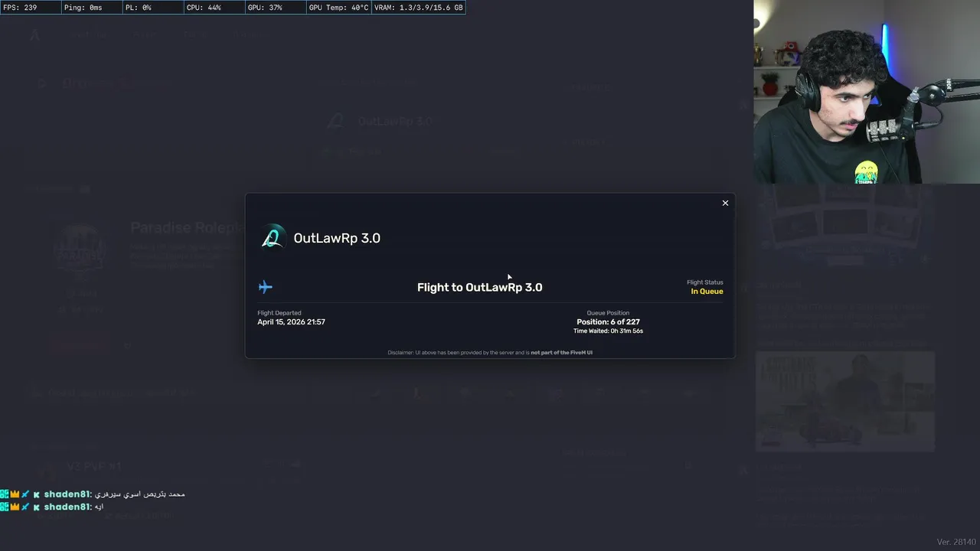
Task: Click the 'Flight to OutLawRp 3.0' heading
Action: 479,287
